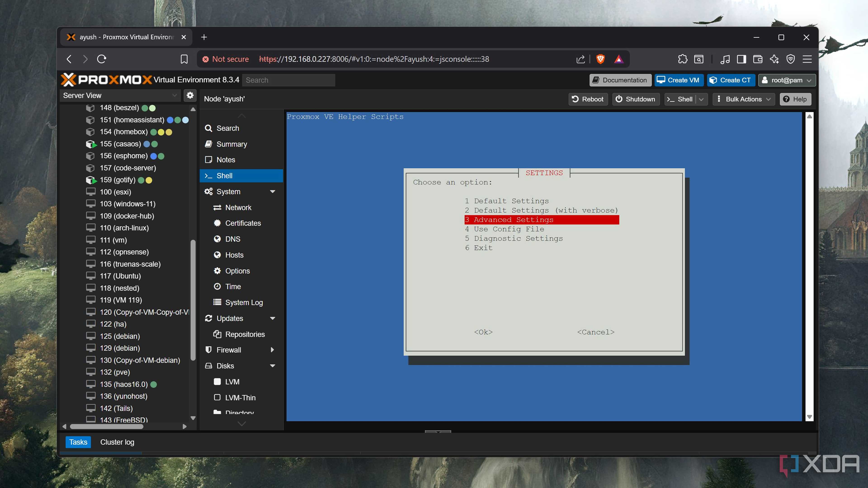
Task: Open the System Log page
Action: coord(241,303)
